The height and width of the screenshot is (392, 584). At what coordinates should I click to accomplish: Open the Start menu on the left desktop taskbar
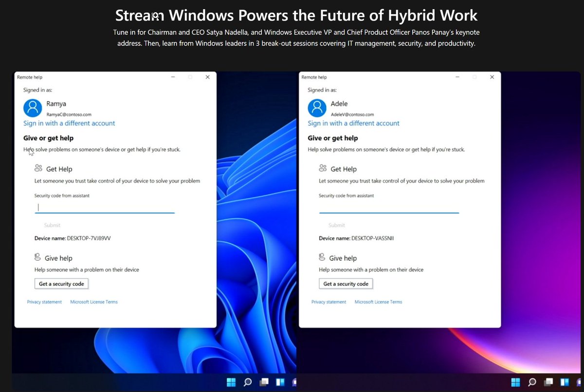click(x=231, y=382)
